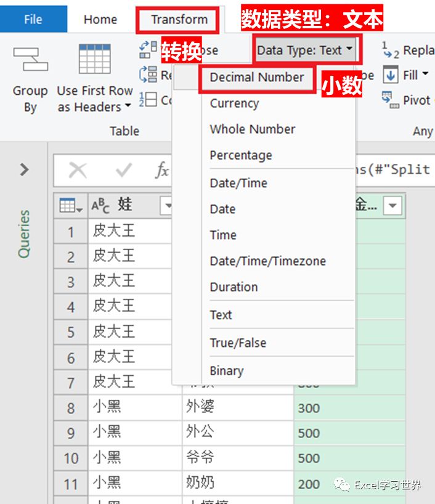This screenshot has width=435, height=504.
Task: Click 奶奶 cell in row 11
Action: point(238,484)
